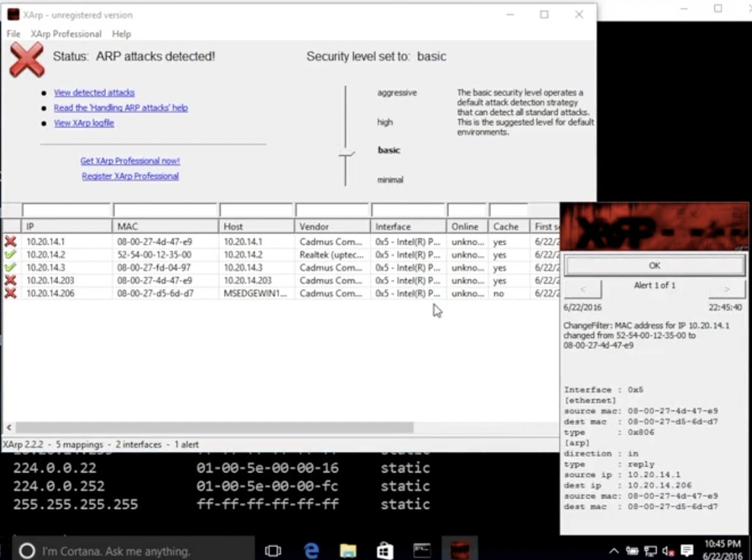This screenshot has width=752, height=560.
Task: Click the XArp title bar app icon
Action: pyautogui.click(x=13, y=15)
